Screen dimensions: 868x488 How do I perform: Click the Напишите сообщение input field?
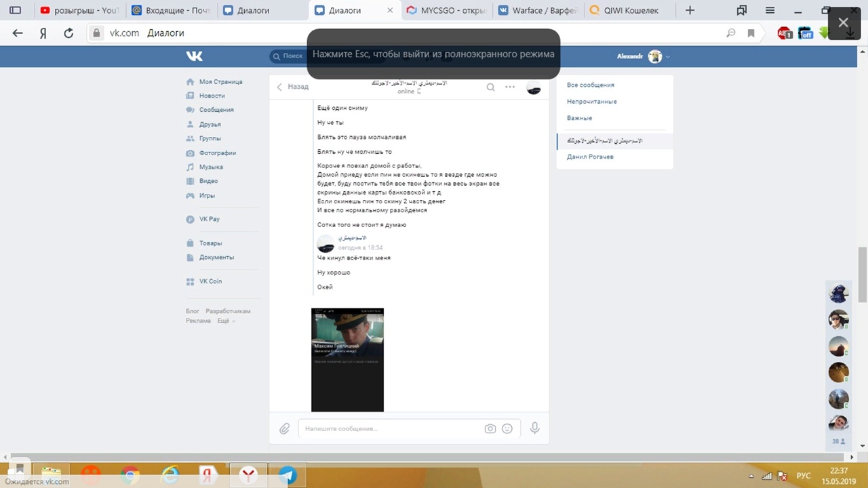(390, 428)
